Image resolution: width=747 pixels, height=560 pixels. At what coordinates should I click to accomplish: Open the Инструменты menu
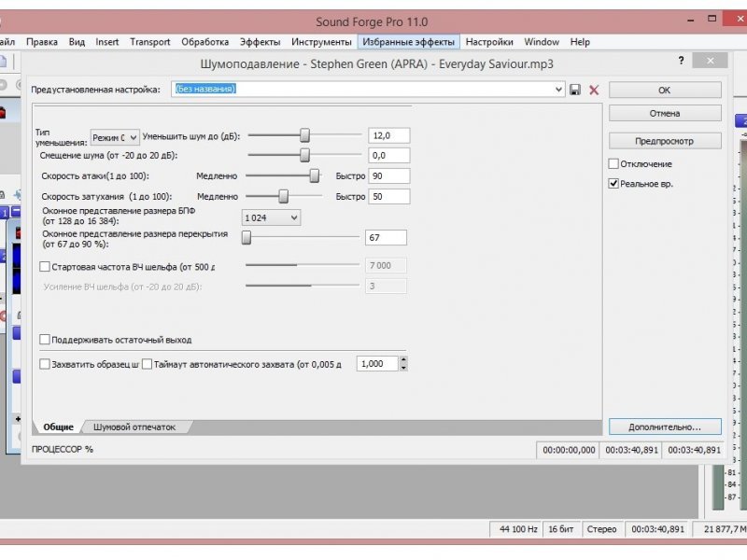[321, 42]
